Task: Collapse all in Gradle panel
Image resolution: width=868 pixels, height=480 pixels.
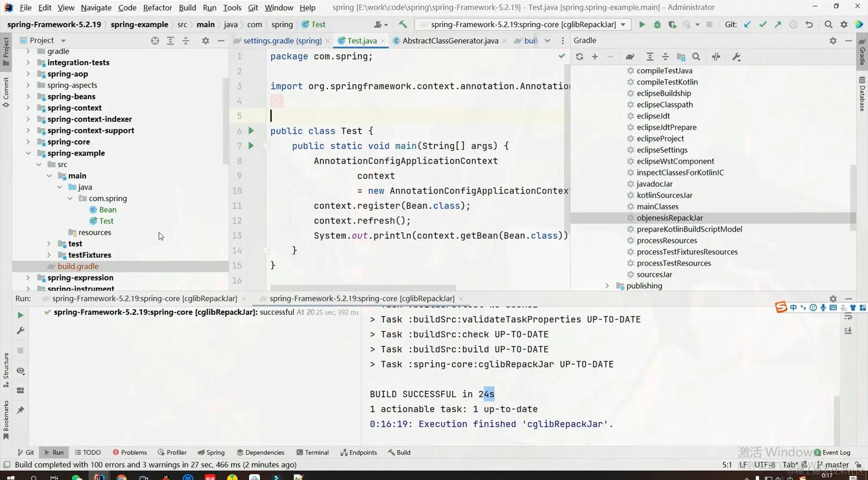Action: click(x=665, y=57)
